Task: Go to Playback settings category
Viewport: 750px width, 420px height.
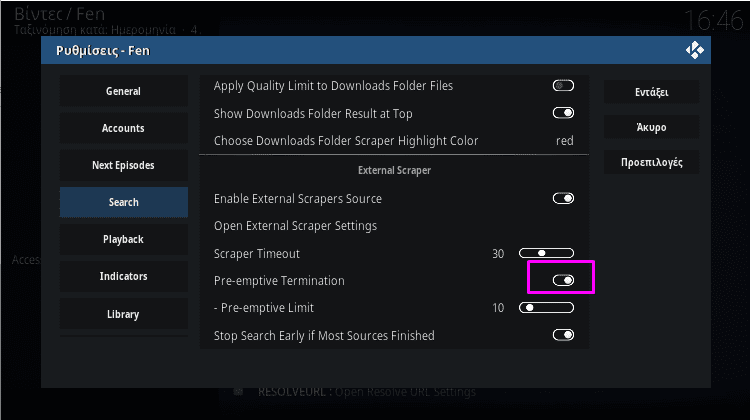Action: pyautogui.click(x=123, y=239)
